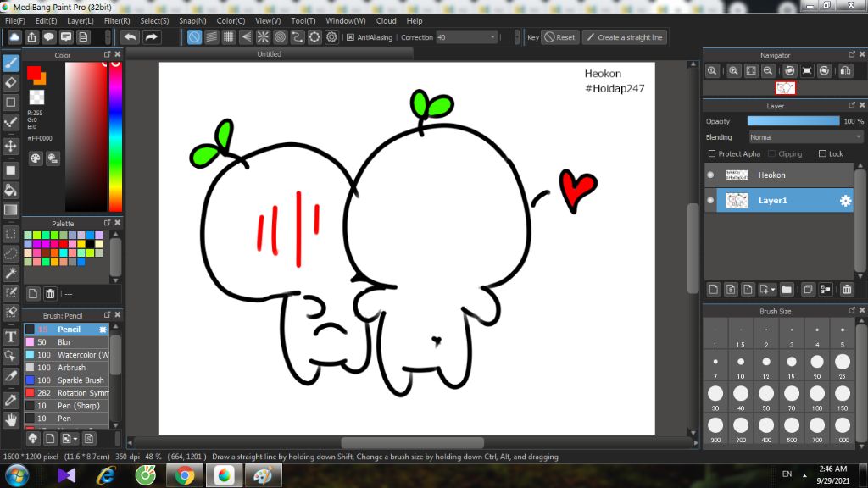Adjust the layer Opacity slider
868x488 pixels.
point(793,121)
